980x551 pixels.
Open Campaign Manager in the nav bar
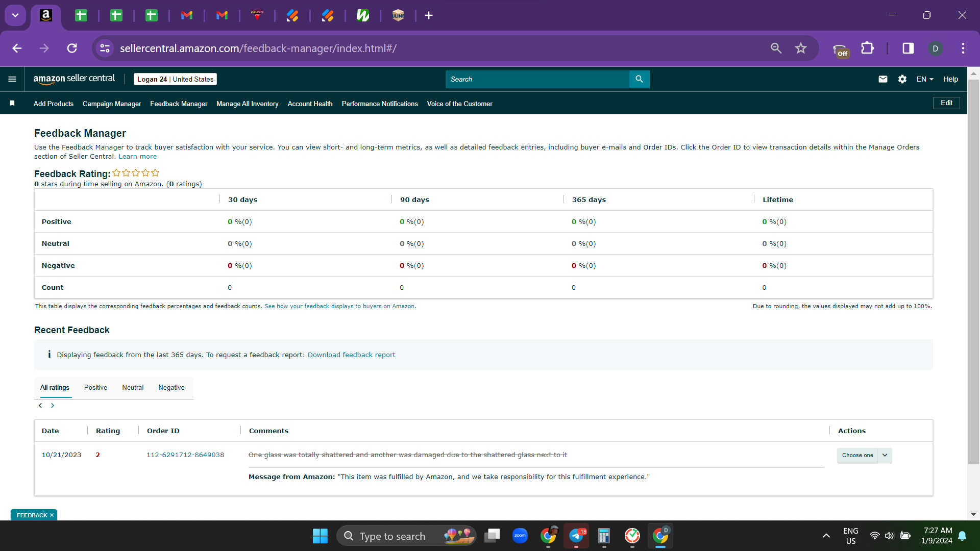(x=112, y=104)
